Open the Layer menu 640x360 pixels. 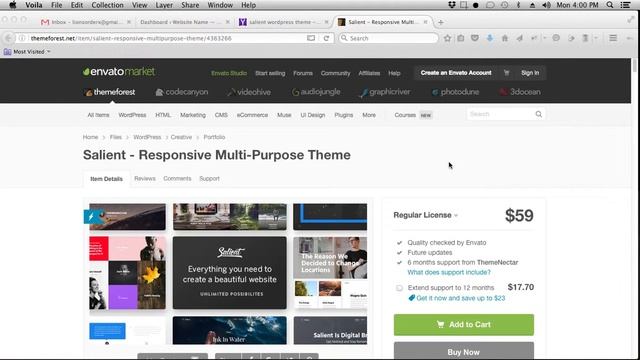[x=164, y=5]
